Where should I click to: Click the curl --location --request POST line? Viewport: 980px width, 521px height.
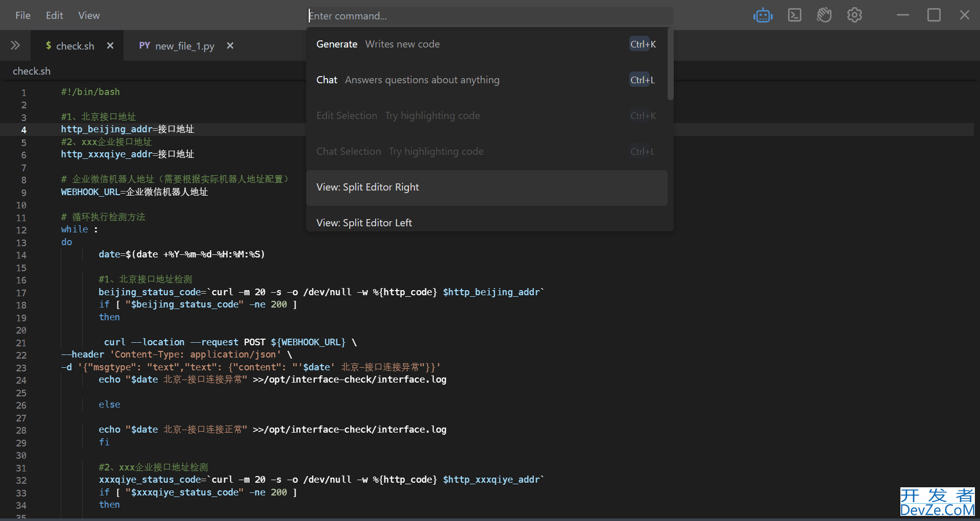click(x=230, y=342)
